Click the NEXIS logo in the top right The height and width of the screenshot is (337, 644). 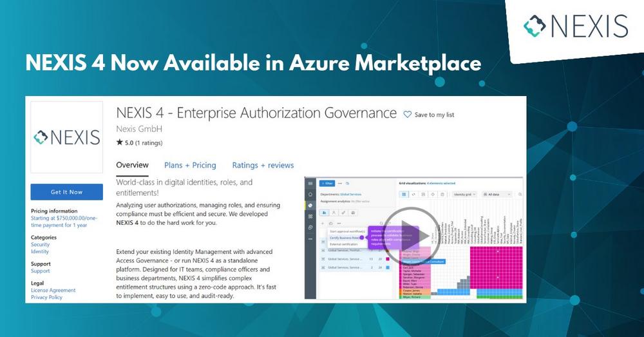click(575, 26)
